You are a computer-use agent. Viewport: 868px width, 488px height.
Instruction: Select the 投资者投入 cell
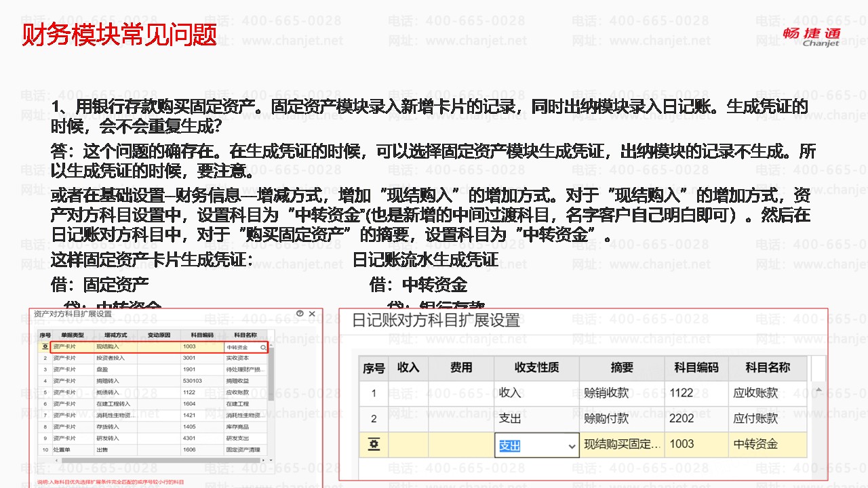(116, 358)
